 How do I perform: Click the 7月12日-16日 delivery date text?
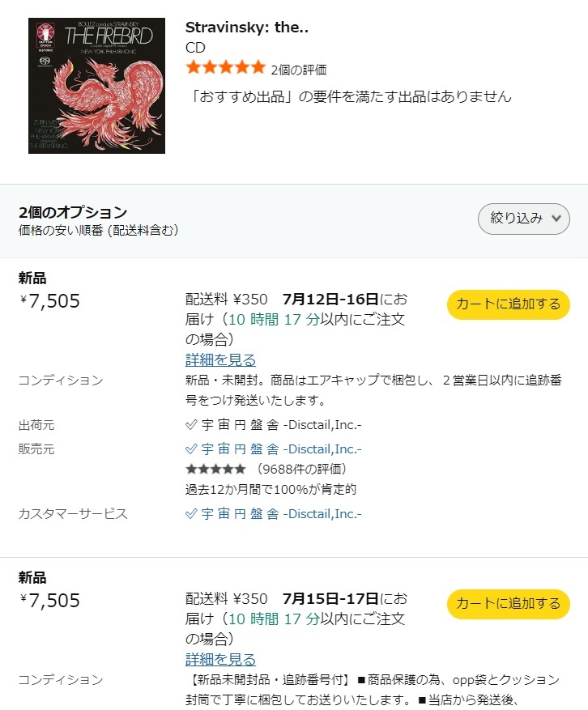coord(330,300)
